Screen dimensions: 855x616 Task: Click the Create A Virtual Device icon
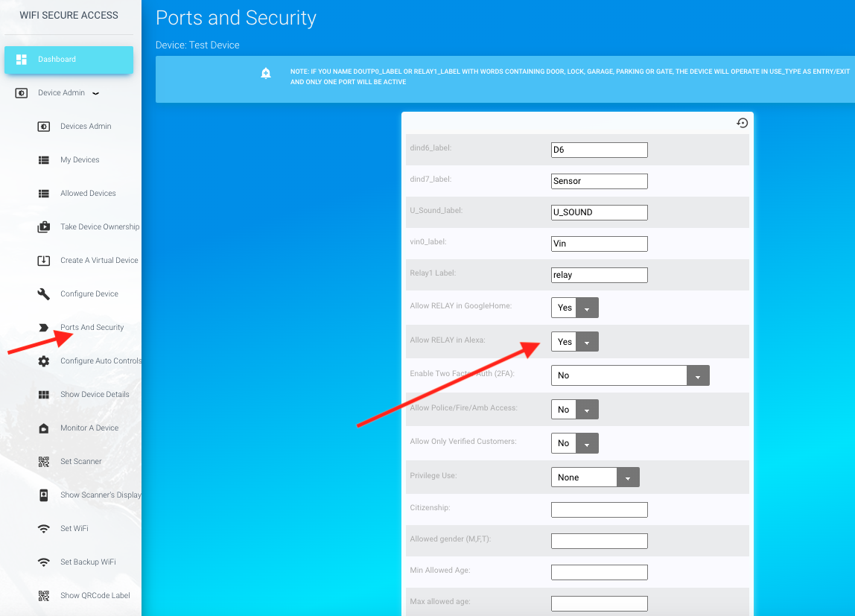pos(44,261)
